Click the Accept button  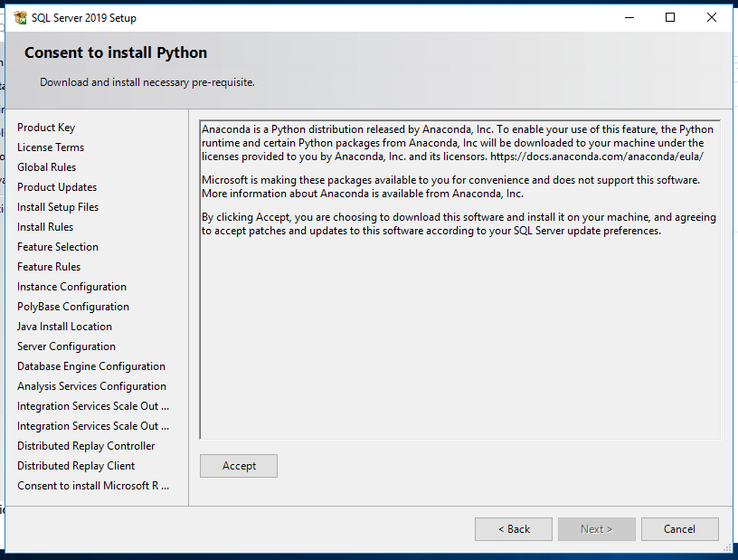click(x=239, y=466)
